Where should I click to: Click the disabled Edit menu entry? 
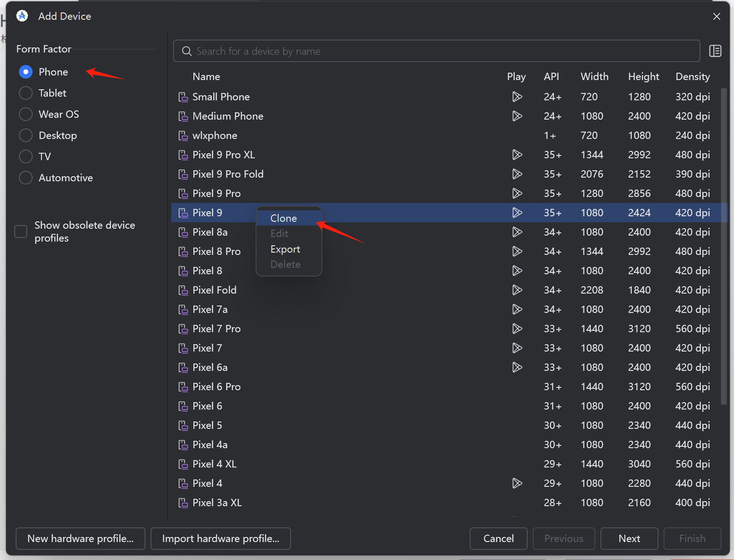point(289,233)
